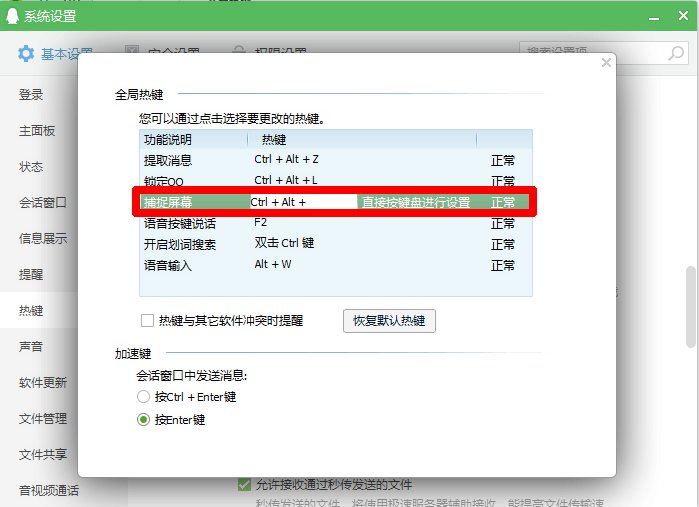This screenshot has width=699, height=507.
Task: Select the 语音输入 hotkey row
Action: [x=336, y=265]
